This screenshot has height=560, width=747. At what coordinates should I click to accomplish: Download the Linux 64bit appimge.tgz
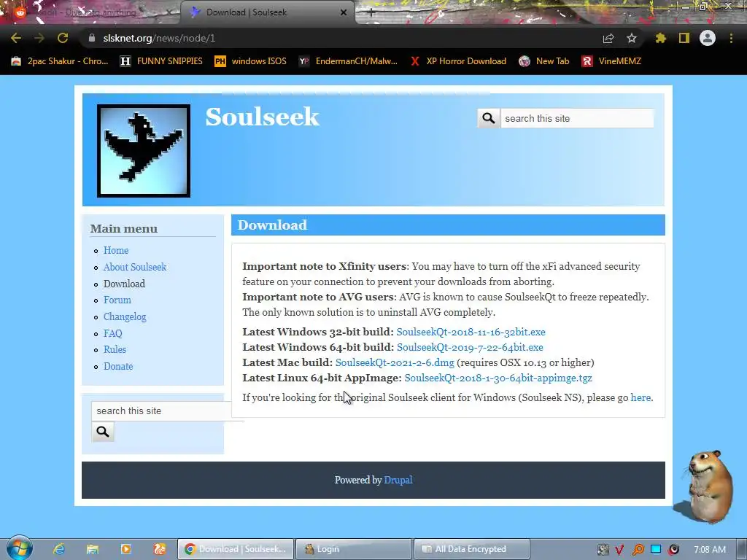click(x=498, y=378)
